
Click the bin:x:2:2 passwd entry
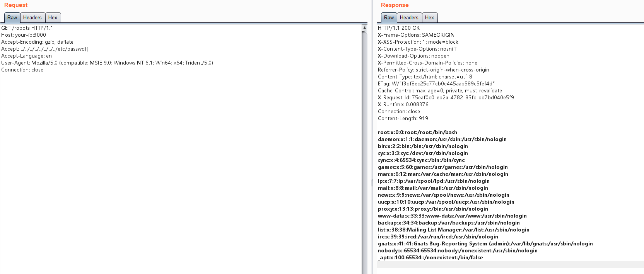(x=423, y=146)
